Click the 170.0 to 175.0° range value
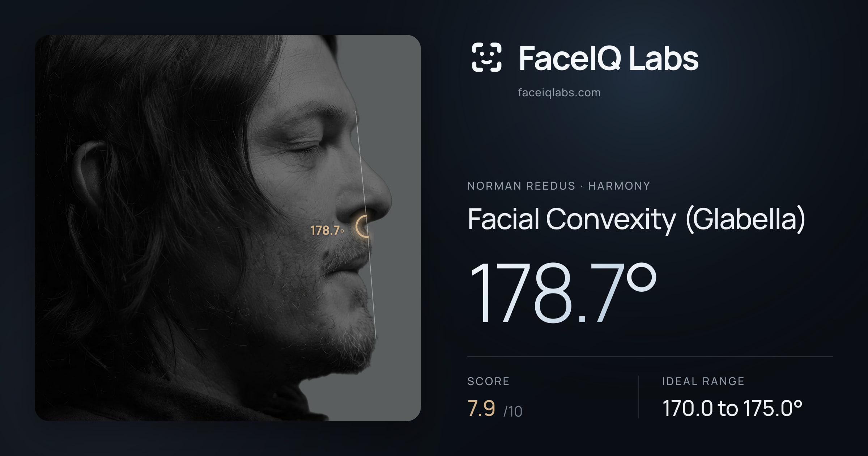This screenshot has width=868, height=456. (732, 408)
